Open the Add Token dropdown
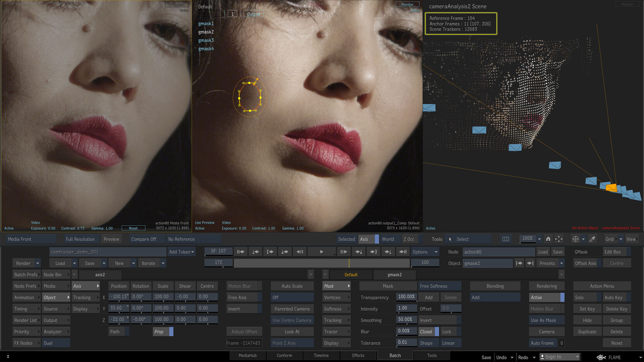644x362 pixels. 181,252
